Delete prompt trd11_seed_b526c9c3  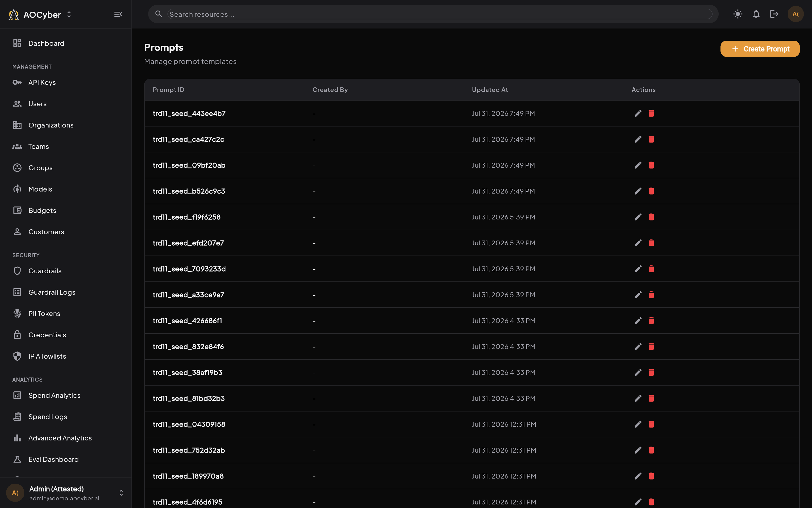(651, 191)
